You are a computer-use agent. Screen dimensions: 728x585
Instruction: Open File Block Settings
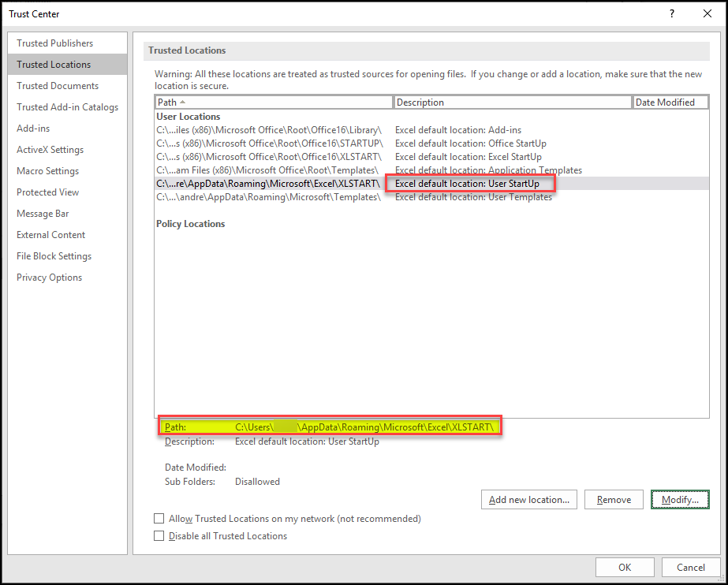[x=54, y=255]
